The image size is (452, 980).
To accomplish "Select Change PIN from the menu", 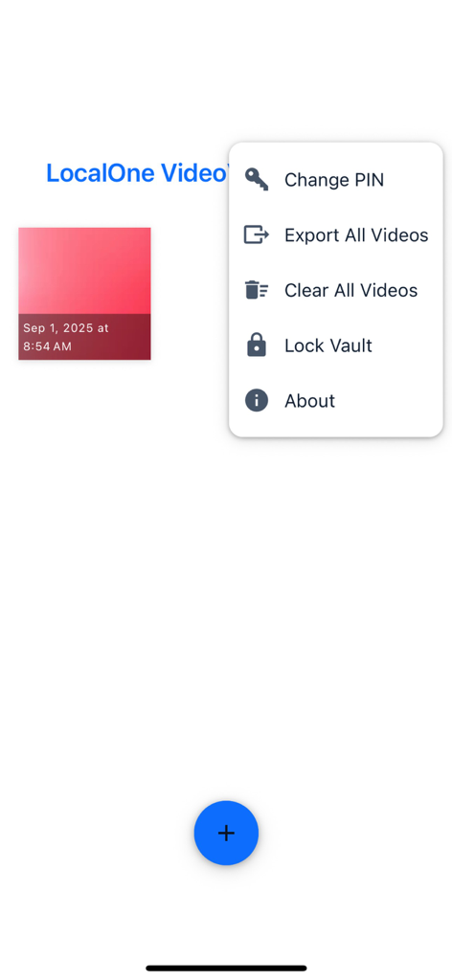I will tap(336, 180).
